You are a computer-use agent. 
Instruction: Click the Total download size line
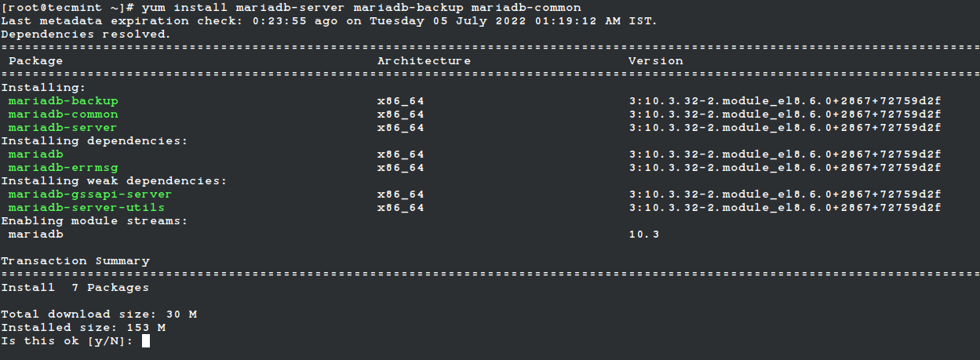[99, 315]
